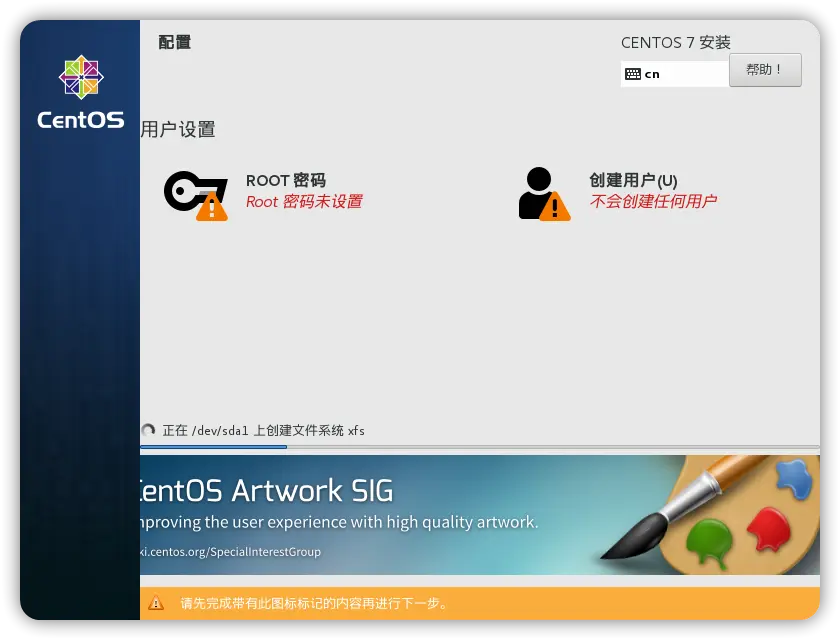The height and width of the screenshot is (640, 840).
Task: Click the progress spinner icon
Action: pos(148,430)
